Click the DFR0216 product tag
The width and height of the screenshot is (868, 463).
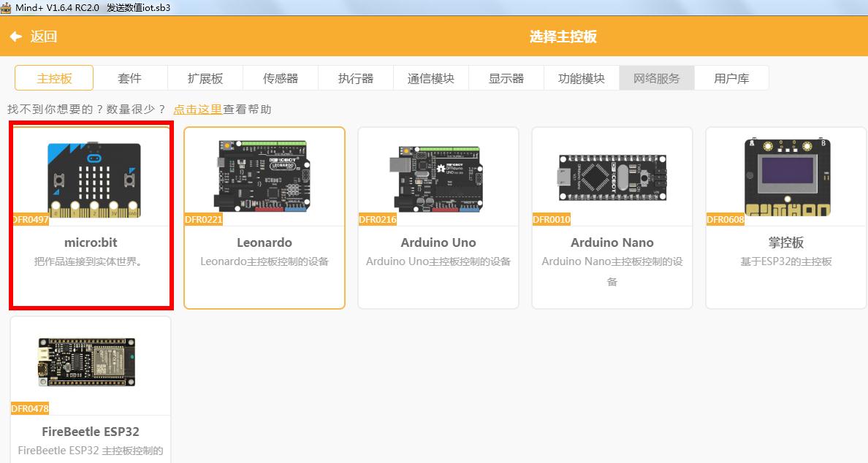point(378,220)
